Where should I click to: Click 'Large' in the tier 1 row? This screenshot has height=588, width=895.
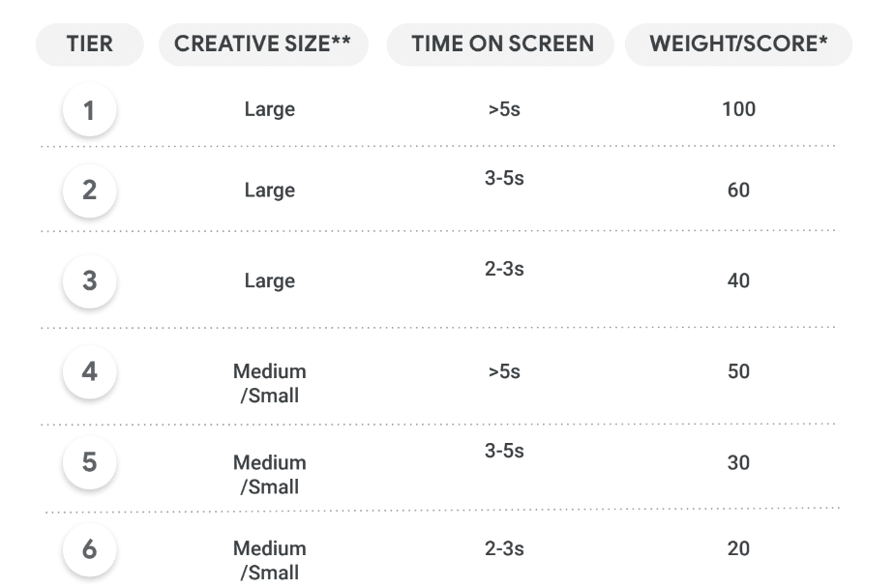[269, 109]
